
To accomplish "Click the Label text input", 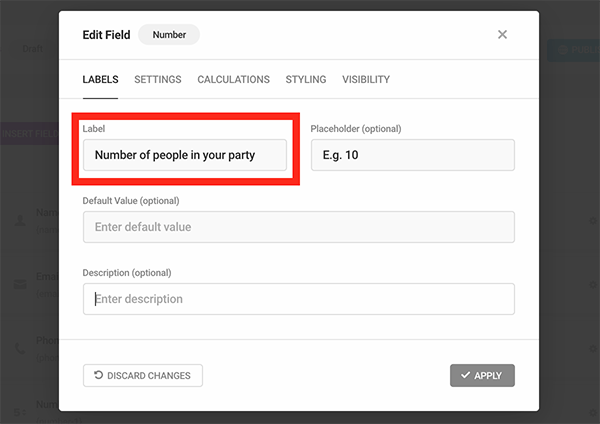I will tap(185, 155).
